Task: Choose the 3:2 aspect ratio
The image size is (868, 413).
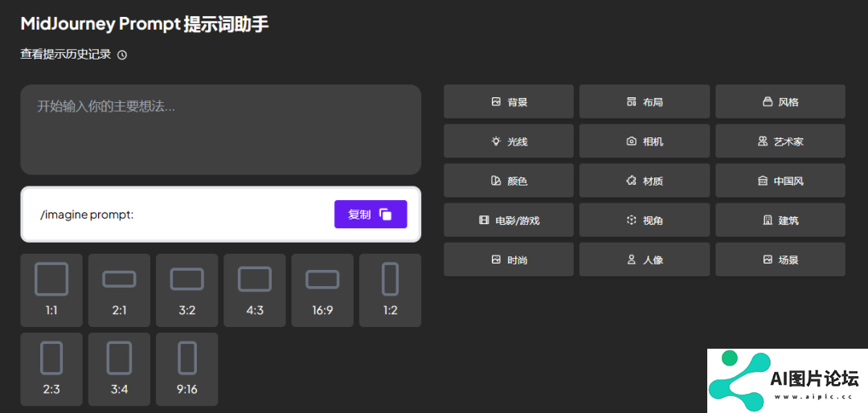Action: click(187, 290)
